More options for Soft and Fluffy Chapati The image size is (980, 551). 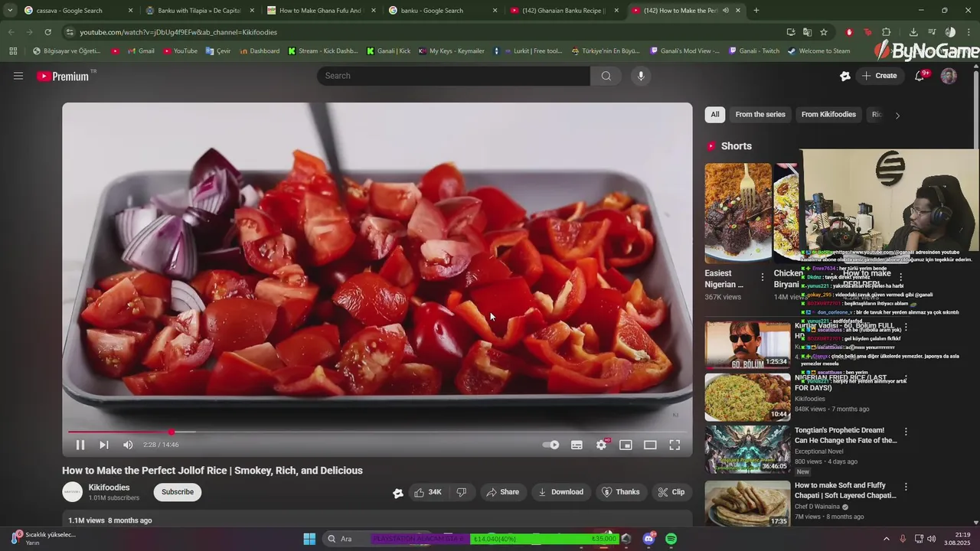(906, 487)
